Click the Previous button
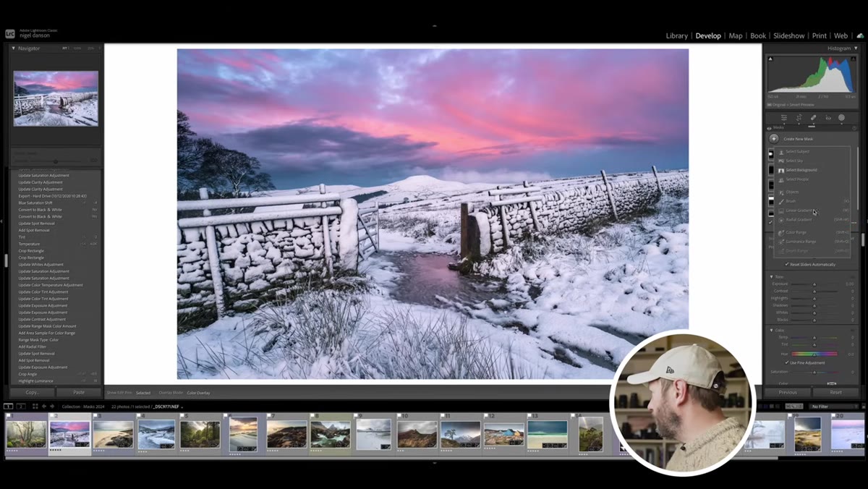This screenshot has width=868, height=489. point(788,392)
